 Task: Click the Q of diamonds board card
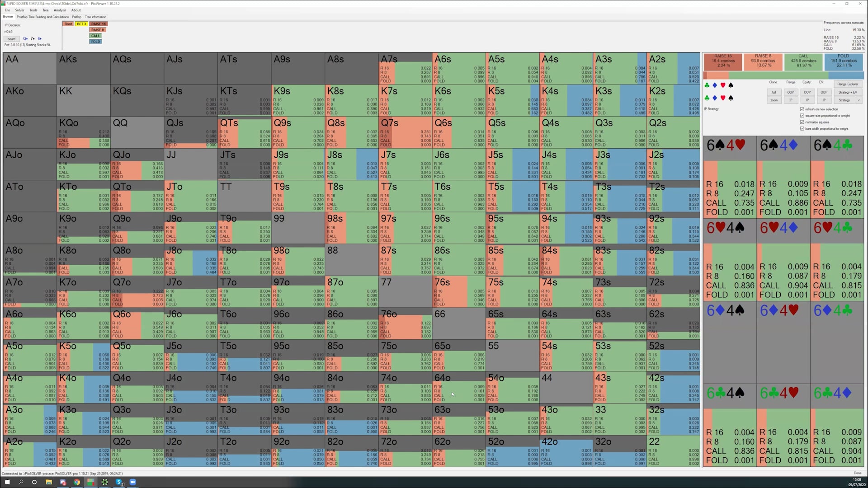pyautogui.click(x=25, y=39)
